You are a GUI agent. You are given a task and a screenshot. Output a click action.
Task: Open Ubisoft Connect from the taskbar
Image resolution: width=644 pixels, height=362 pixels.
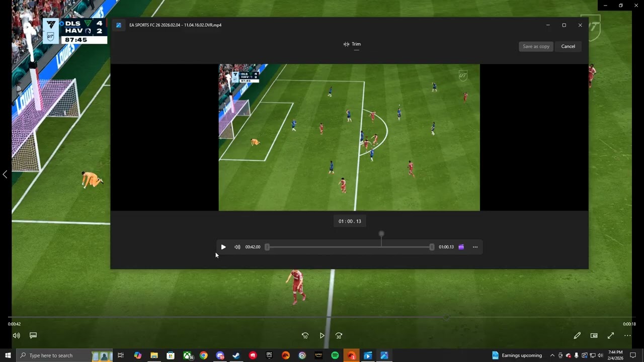(x=302, y=355)
